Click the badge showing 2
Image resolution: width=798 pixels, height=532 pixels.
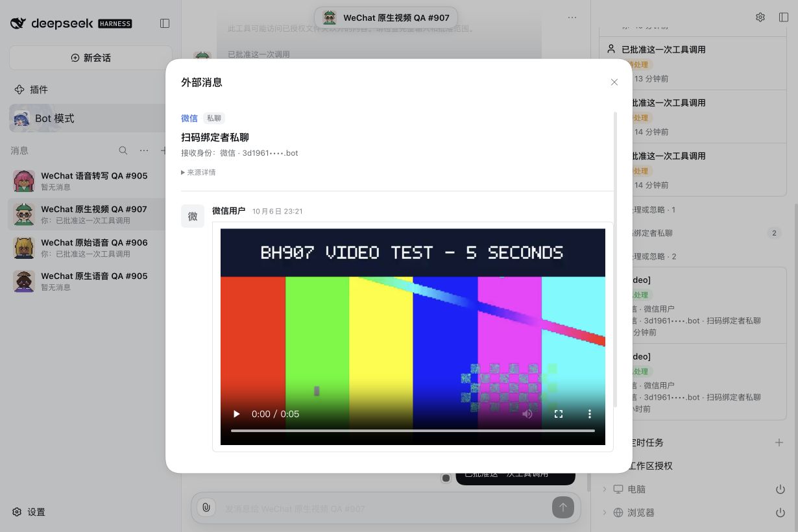point(773,233)
